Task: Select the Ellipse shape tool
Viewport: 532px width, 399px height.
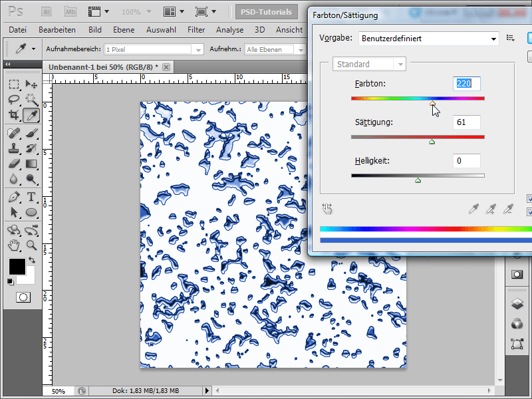Action: pyautogui.click(x=31, y=212)
